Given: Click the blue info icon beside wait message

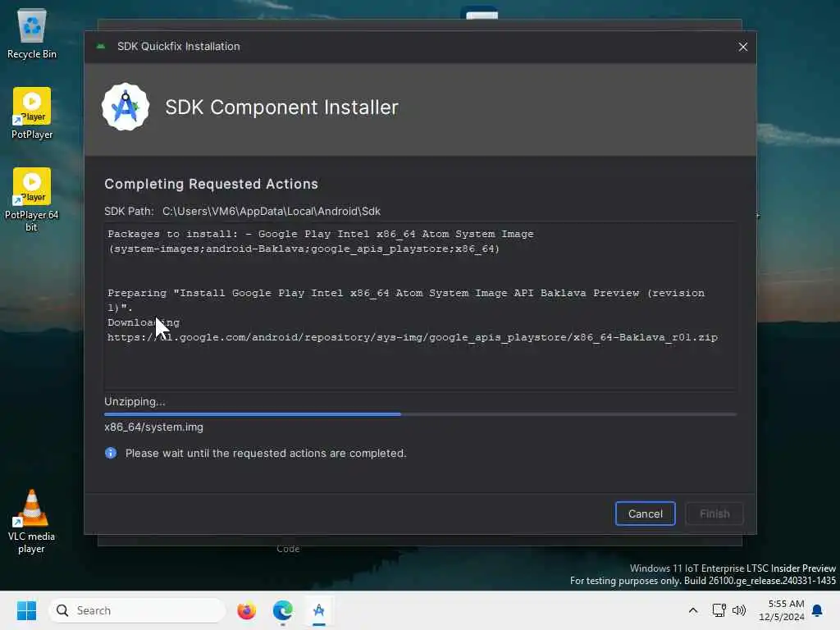Looking at the screenshot, I should coord(111,453).
